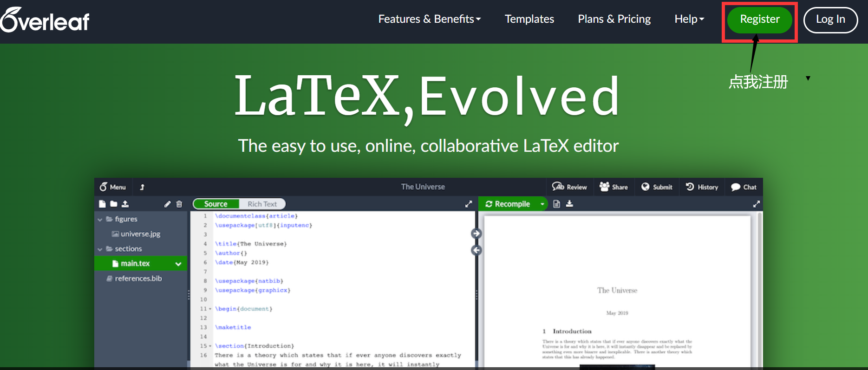Open Plans & Pricing
The height and width of the screenshot is (370, 868).
[x=614, y=19]
